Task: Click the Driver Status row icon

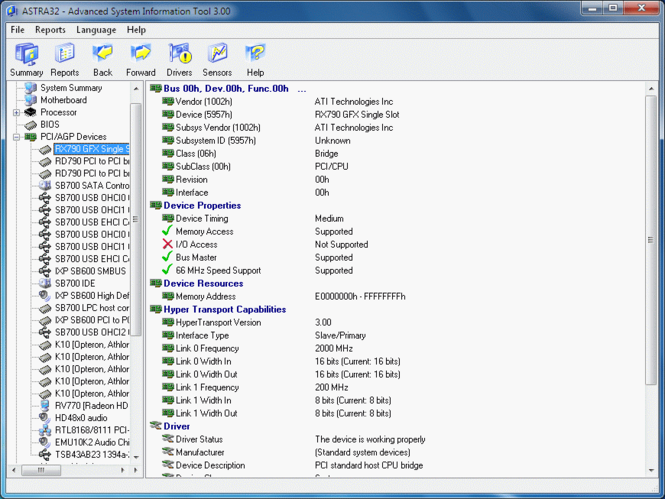Action: coord(168,439)
